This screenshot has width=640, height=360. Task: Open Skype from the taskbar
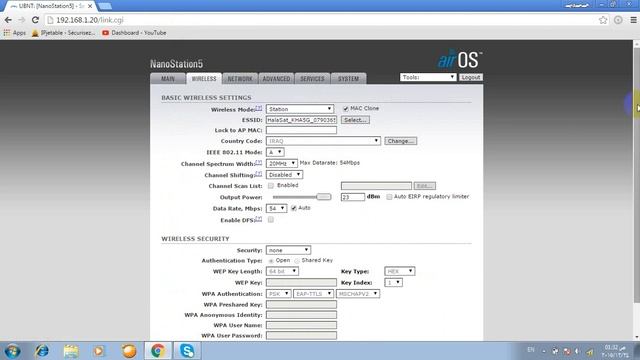[187, 351]
